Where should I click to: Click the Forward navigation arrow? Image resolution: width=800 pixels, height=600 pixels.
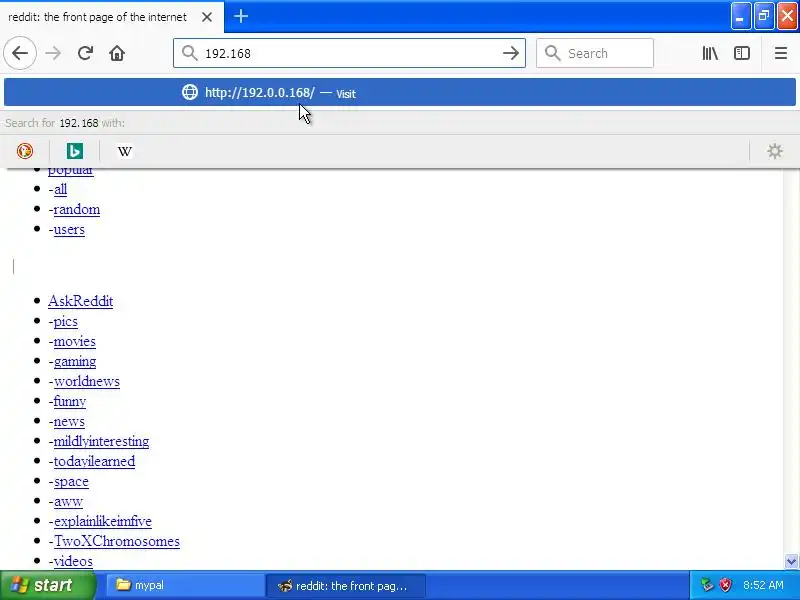click(x=53, y=53)
